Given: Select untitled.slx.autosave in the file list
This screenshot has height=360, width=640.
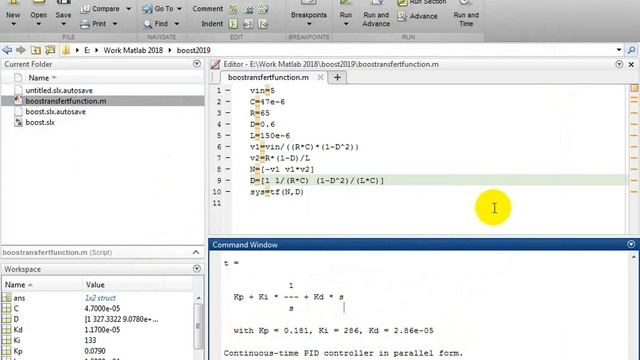Looking at the screenshot, I should (x=59, y=90).
